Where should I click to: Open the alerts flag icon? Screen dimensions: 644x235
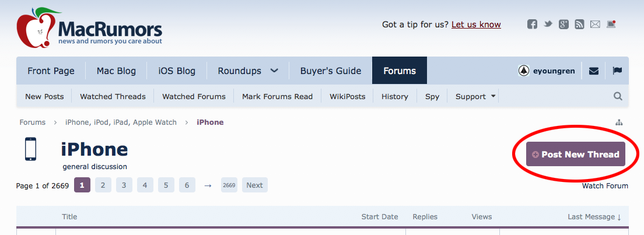pos(617,71)
